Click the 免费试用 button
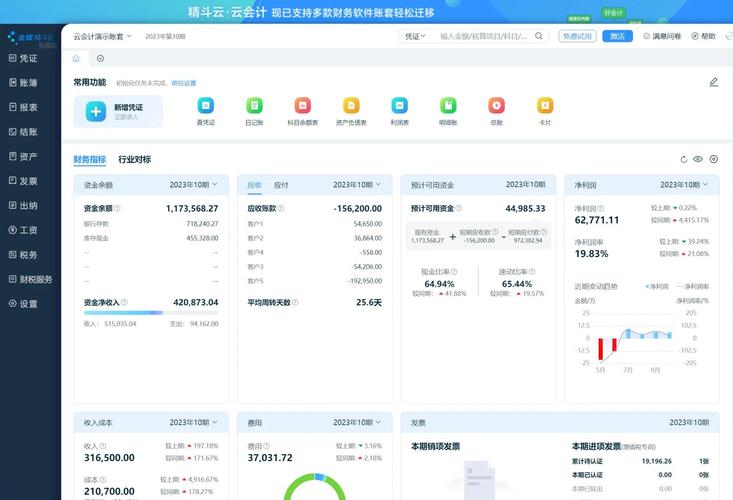This screenshot has height=500, width=733. [577, 36]
